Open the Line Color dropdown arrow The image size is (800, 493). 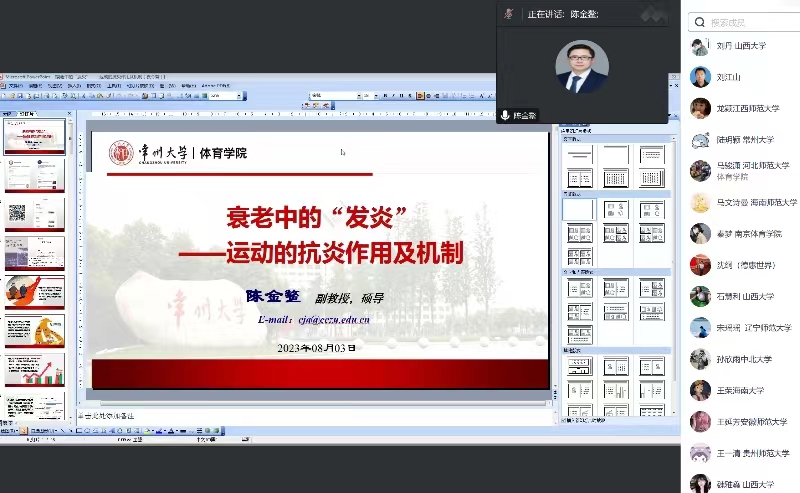[165, 431]
